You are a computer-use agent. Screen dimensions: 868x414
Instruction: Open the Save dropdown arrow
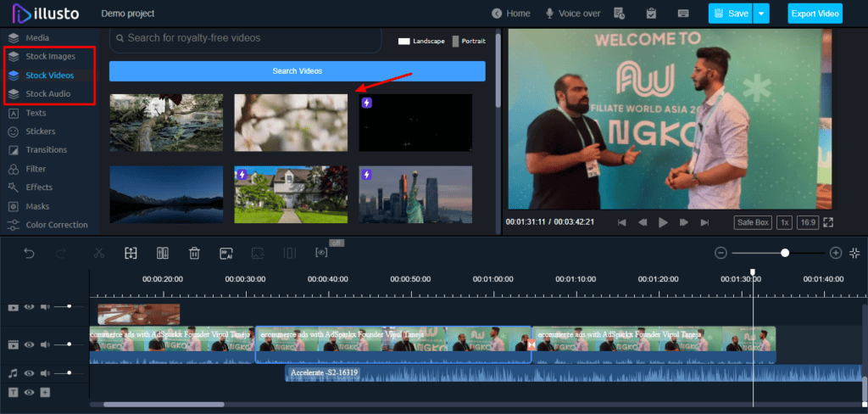(762, 14)
